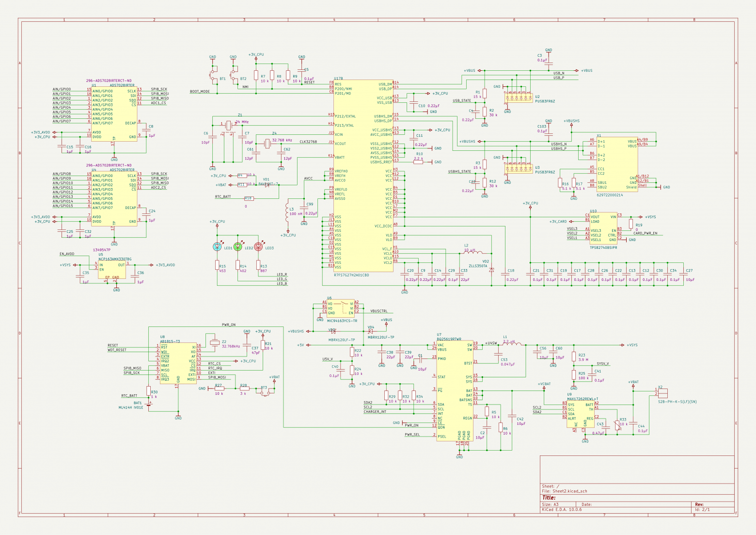
Task: Click the BT3 button symbol
Action: pos(266,391)
